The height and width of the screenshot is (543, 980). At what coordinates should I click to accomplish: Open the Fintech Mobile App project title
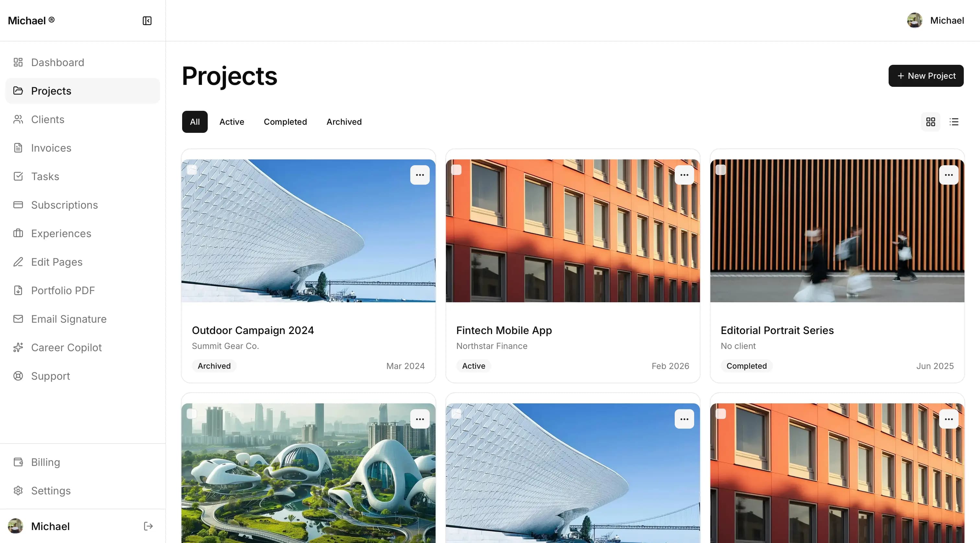point(504,330)
